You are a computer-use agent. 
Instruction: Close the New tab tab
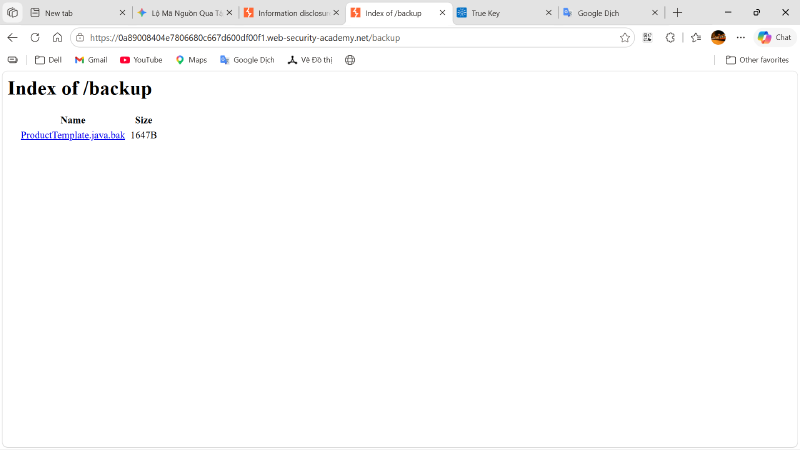click(122, 13)
